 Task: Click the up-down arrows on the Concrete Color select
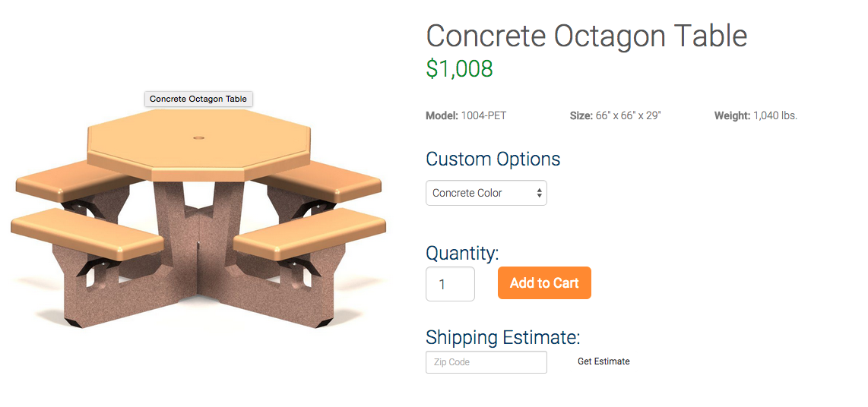pos(539,193)
